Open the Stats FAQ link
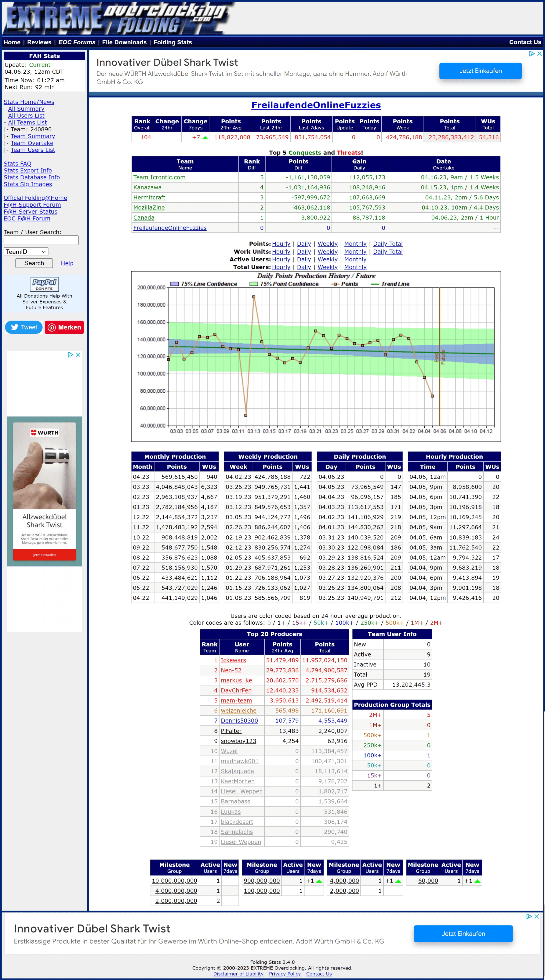 point(18,164)
